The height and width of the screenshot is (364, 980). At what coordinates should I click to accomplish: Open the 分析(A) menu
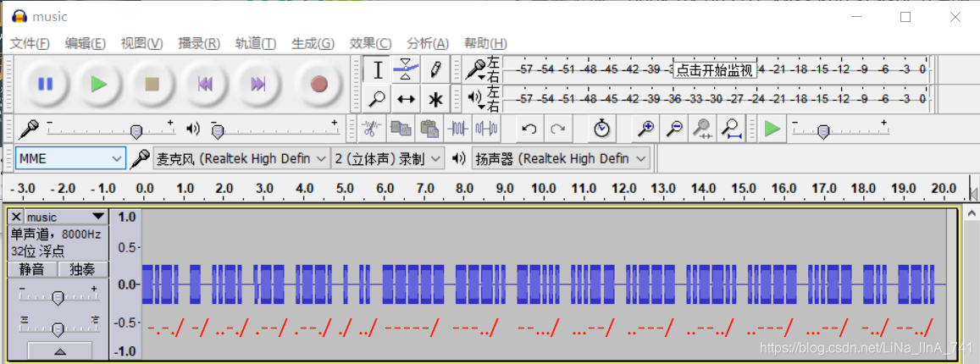click(428, 44)
